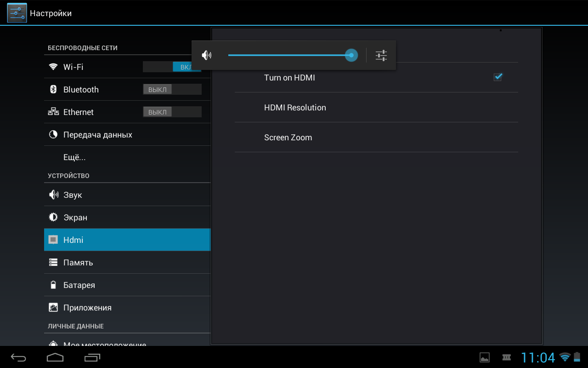Viewport: 588px width, 368px height.
Task: Open the Recent apps button
Action: tap(92, 357)
